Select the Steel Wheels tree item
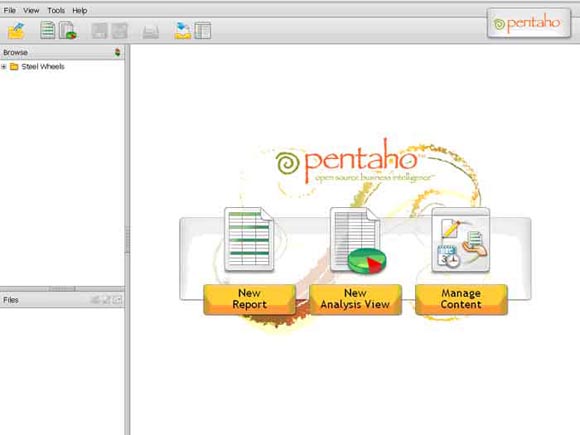The image size is (580, 435). tap(43, 67)
